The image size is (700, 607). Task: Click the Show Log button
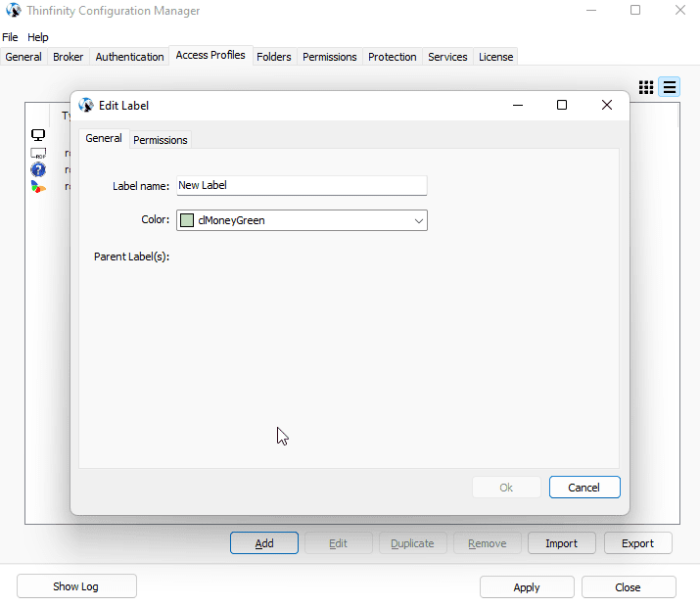76,586
